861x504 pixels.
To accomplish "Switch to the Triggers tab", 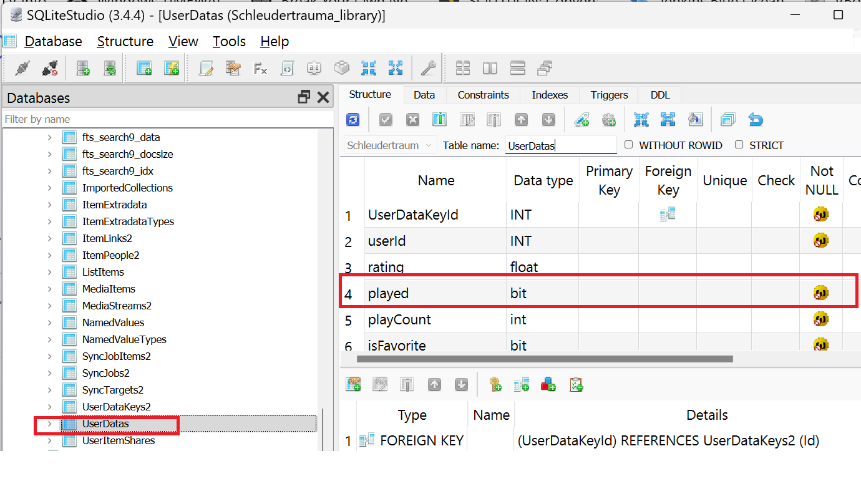I will coord(610,95).
